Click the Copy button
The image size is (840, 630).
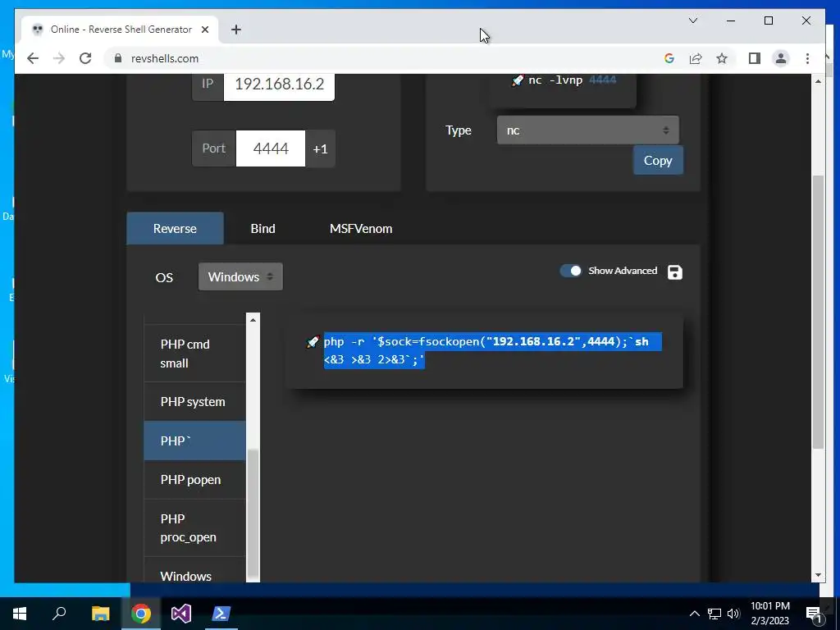click(658, 160)
